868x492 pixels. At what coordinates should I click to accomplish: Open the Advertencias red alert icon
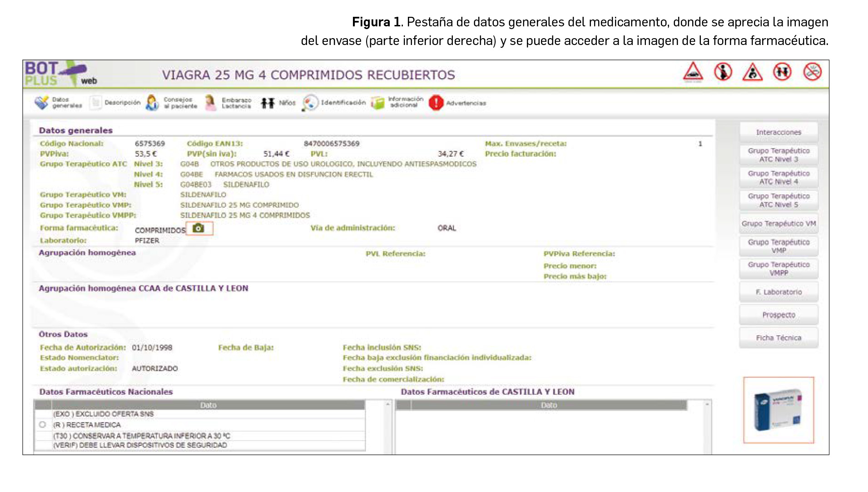pos(436,103)
